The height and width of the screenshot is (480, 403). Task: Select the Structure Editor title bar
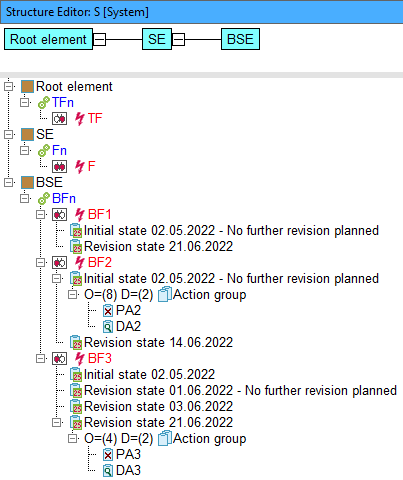click(x=201, y=12)
